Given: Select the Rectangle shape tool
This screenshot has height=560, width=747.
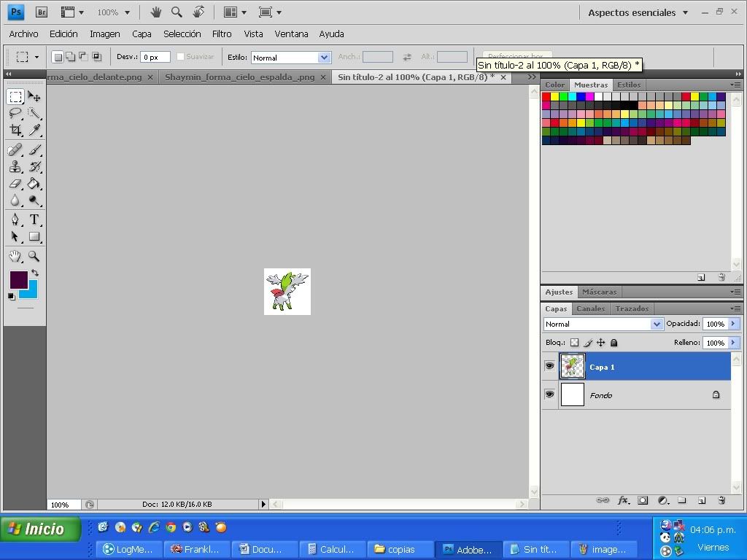Looking at the screenshot, I should pyautogui.click(x=34, y=237).
